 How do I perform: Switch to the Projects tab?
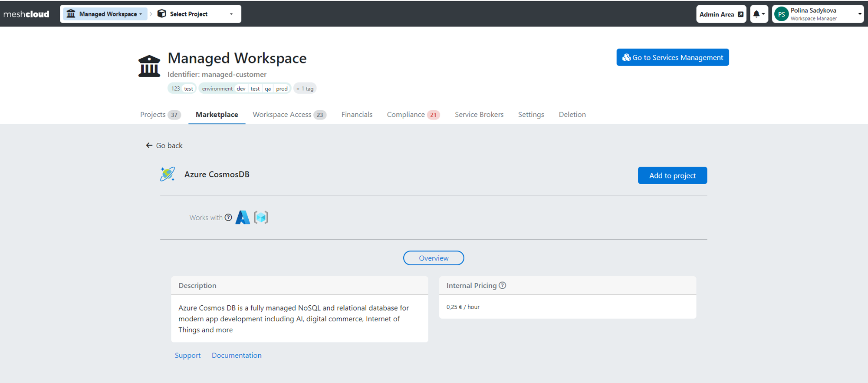pyautogui.click(x=159, y=115)
